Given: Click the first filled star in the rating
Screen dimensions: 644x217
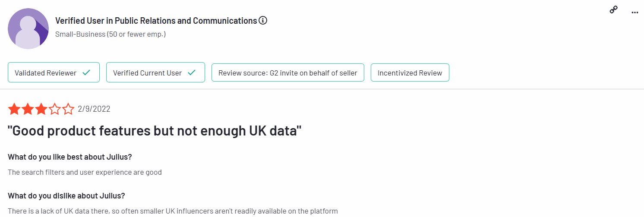Looking at the screenshot, I should [14, 109].
